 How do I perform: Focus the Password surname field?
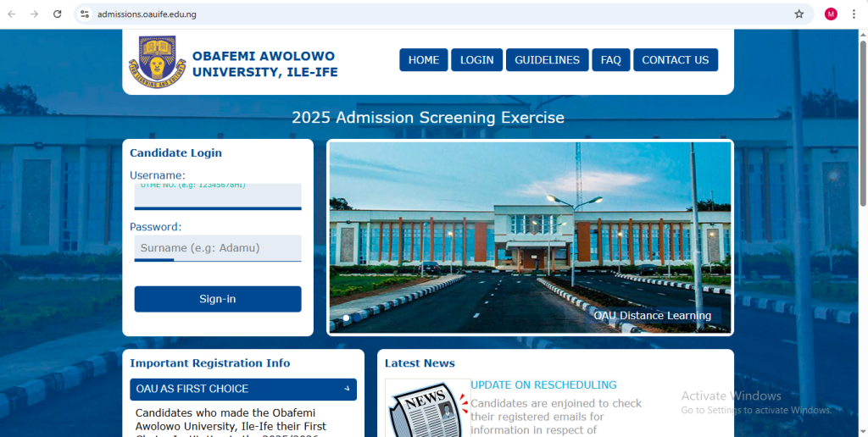coord(218,248)
